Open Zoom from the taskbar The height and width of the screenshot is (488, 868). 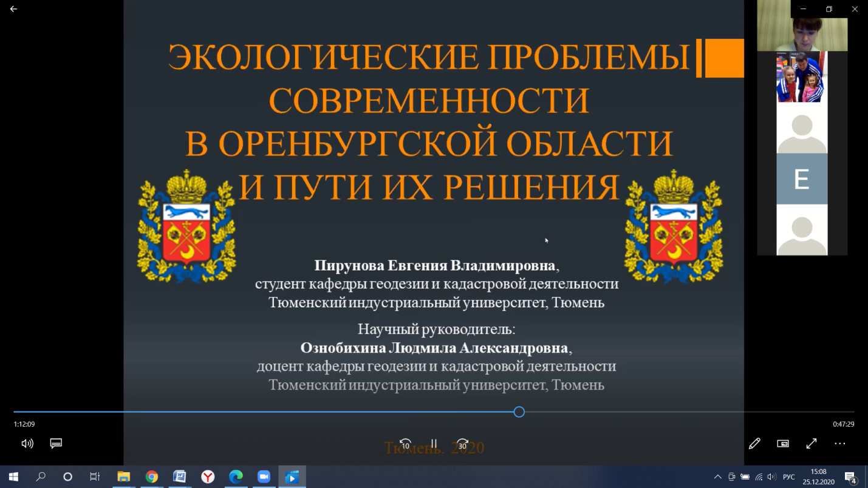264,477
